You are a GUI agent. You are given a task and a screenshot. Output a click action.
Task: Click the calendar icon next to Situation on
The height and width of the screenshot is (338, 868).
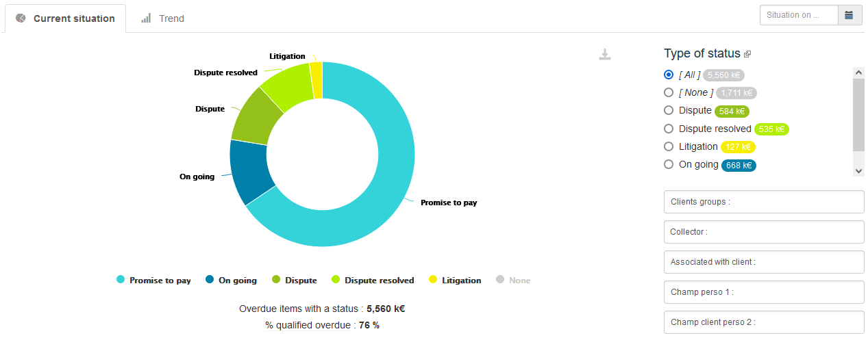point(850,15)
